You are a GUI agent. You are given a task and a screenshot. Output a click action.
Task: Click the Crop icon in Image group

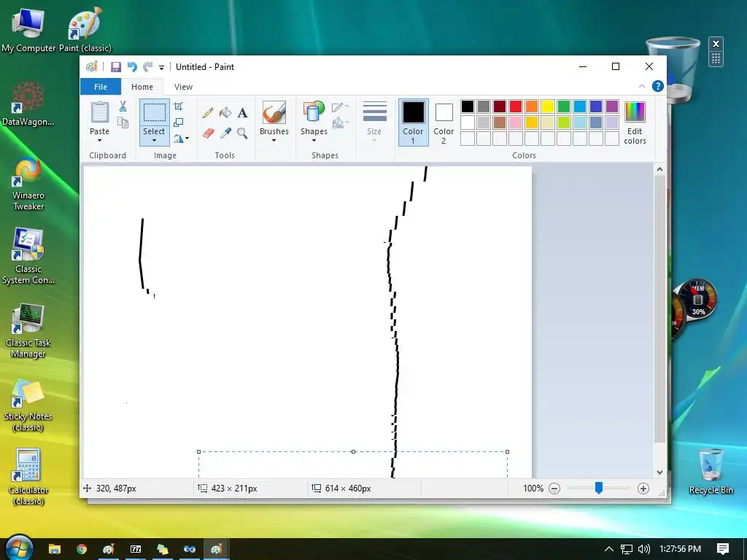tap(178, 106)
